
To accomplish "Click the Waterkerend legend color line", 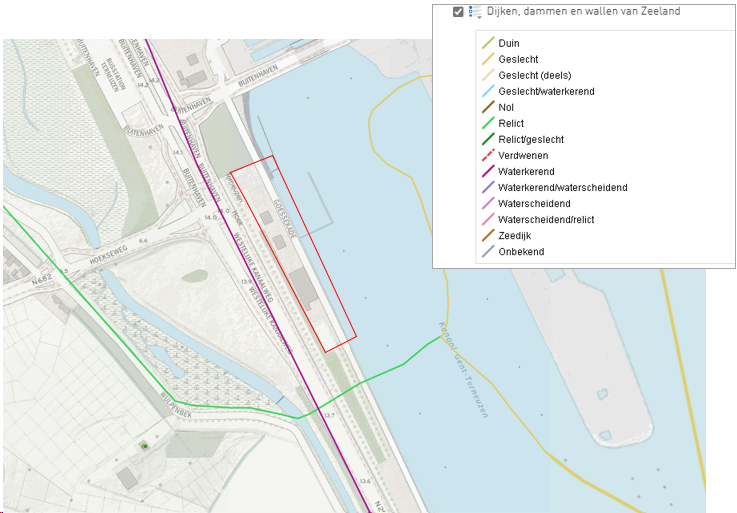I will tap(488, 171).
